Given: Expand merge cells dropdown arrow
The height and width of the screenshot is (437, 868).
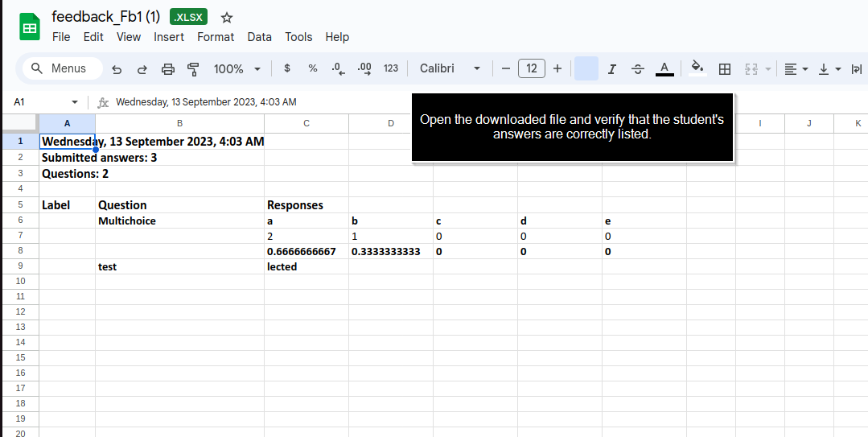Looking at the screenshot, I should click(768, 68).
